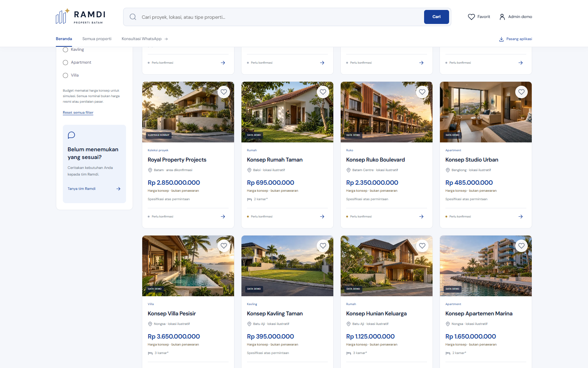Click Pasang aplikasi link text
This screenshot has width=588, height=368.
click(519, 39)
